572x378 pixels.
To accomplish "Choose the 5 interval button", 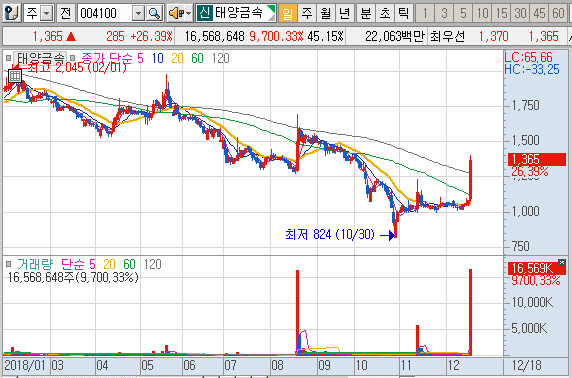I will point(463,14).
